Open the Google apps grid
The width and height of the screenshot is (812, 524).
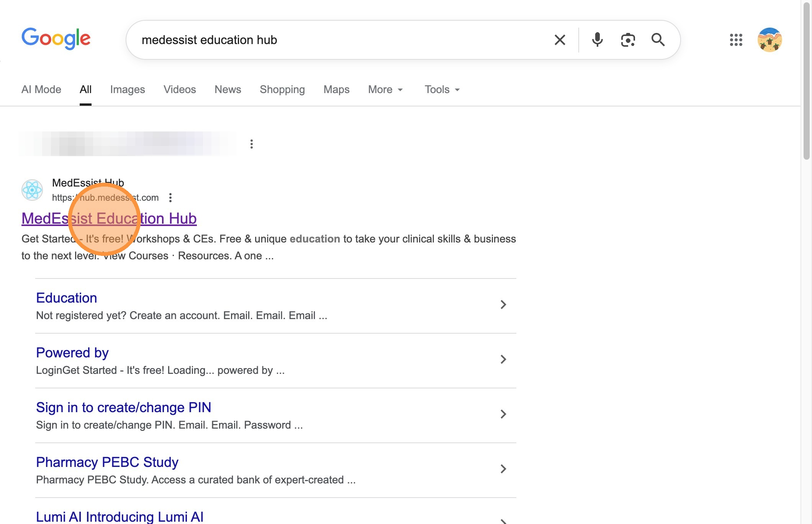[x=736, y=40]
